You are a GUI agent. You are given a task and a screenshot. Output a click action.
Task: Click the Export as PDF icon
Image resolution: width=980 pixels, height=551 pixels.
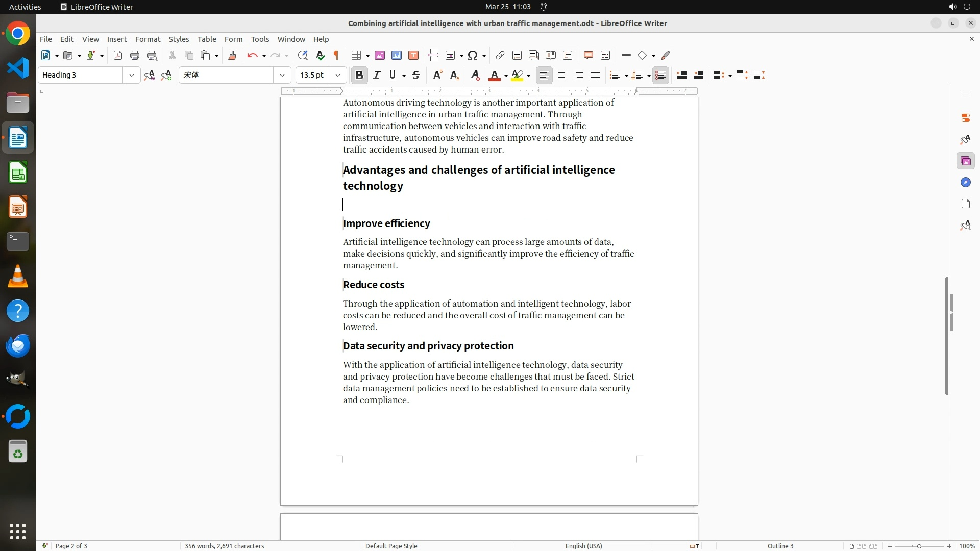[118, 56]
